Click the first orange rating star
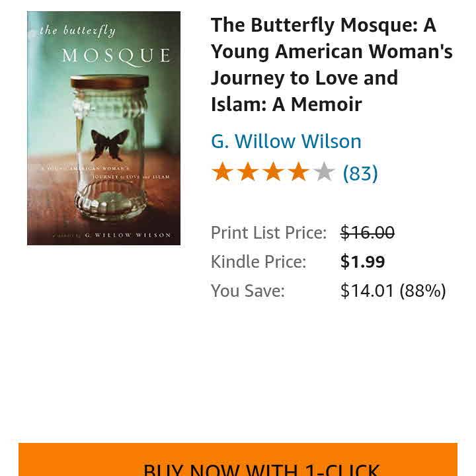476x476 pixels. tap(223, 173)
